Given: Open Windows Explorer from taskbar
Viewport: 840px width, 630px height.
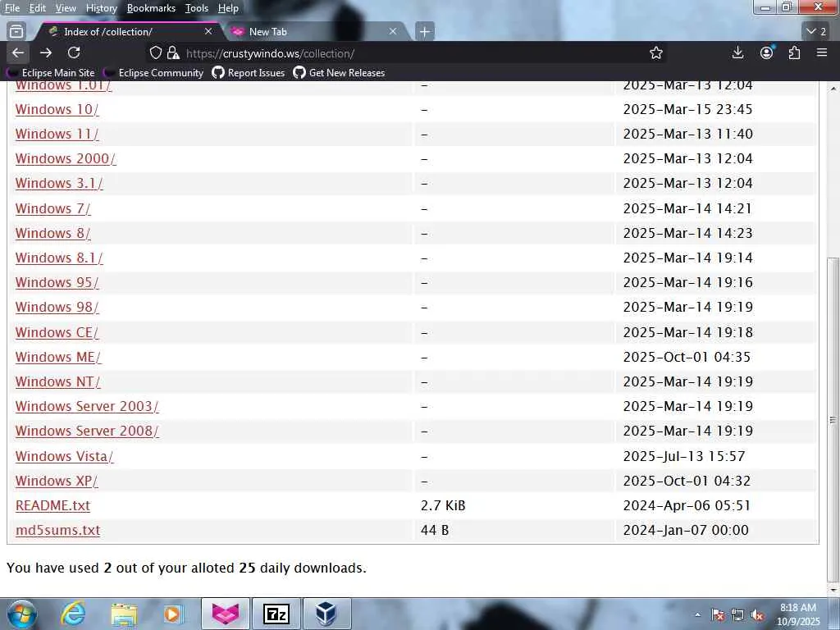Looking at the screenshot, I should [x=124, y=614].
